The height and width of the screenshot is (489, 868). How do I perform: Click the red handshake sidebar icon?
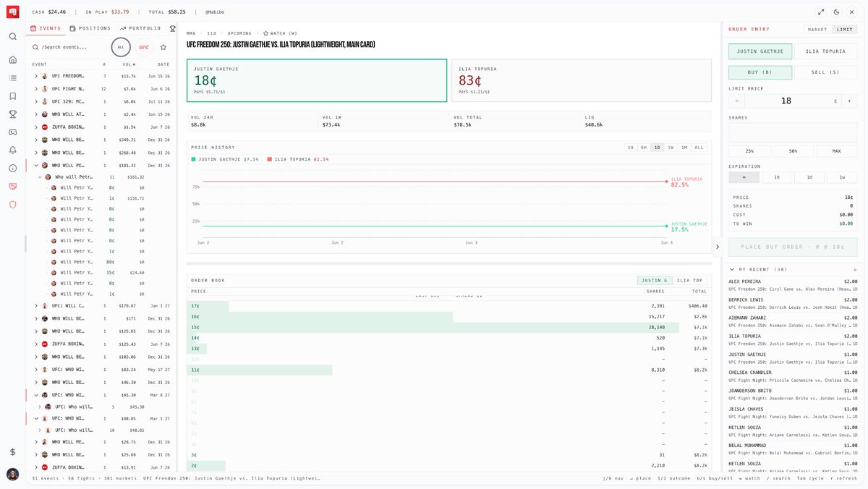tap(13, 187)
